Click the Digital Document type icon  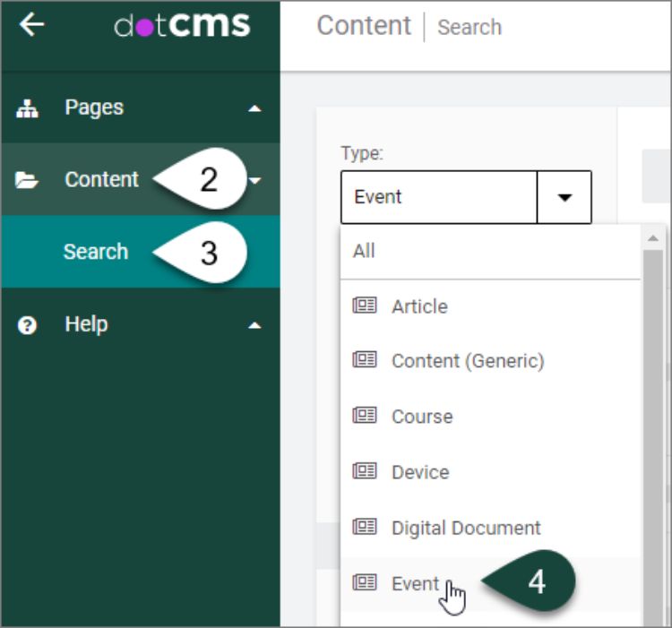tap(365, 527)
